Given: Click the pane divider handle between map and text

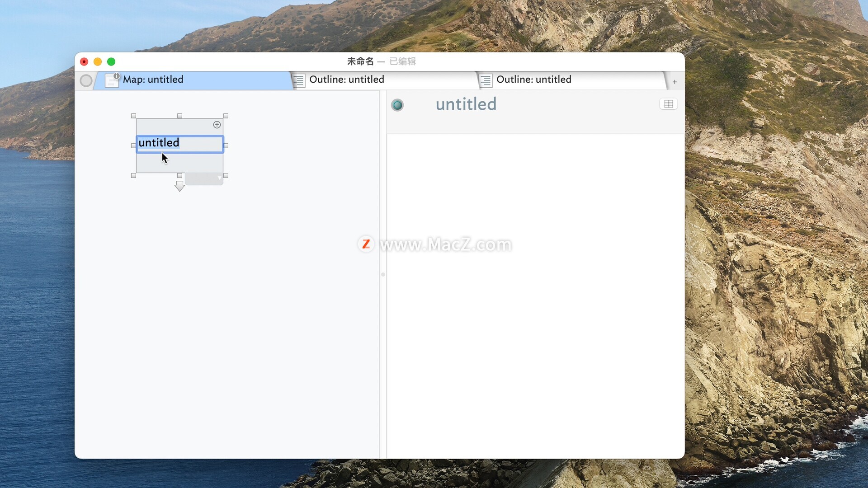Looking at the screenshot, I should point(383,274).
